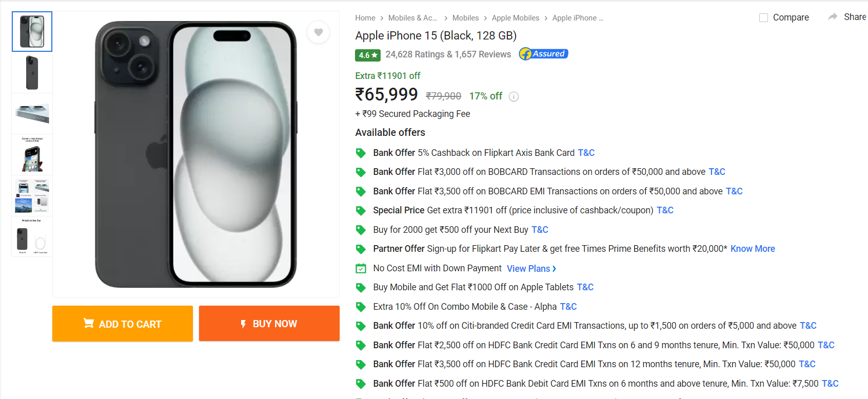Navigate to Mobiles breadcrumb
This screenshot has height=399, width=868.
click(x=465, y=18)
